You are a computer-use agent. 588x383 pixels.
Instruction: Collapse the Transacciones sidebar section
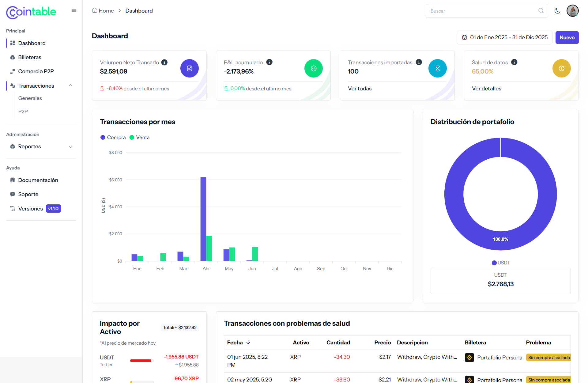point(70,86)
